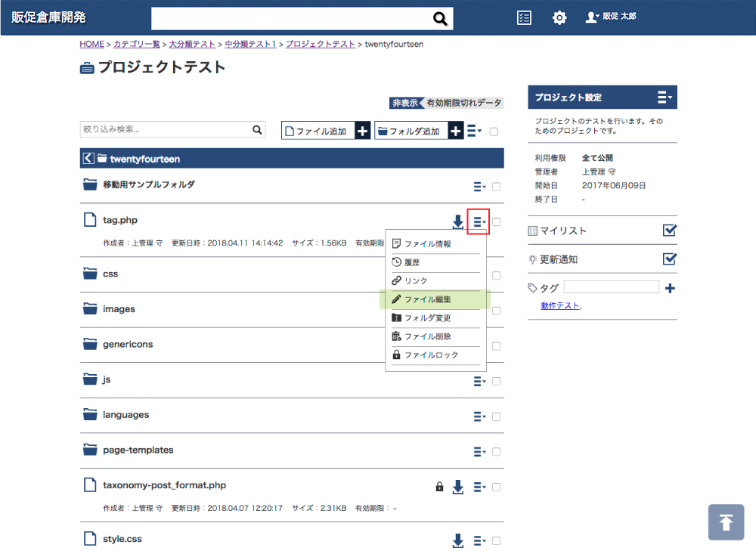Click the css folder icon
756x551 pixels.
[90, 274]
